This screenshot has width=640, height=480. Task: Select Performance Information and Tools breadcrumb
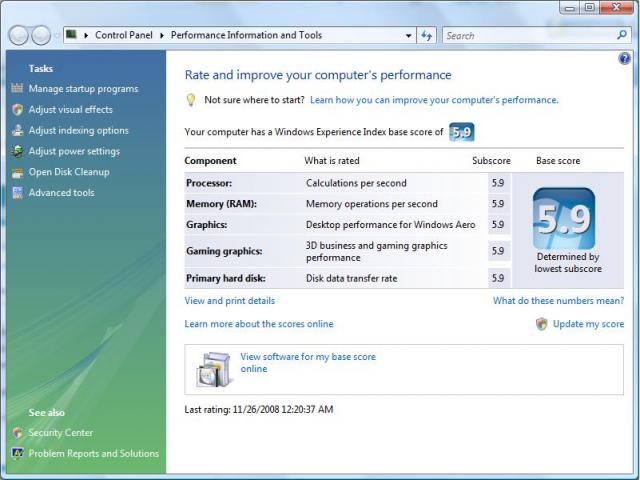(247, 35)
